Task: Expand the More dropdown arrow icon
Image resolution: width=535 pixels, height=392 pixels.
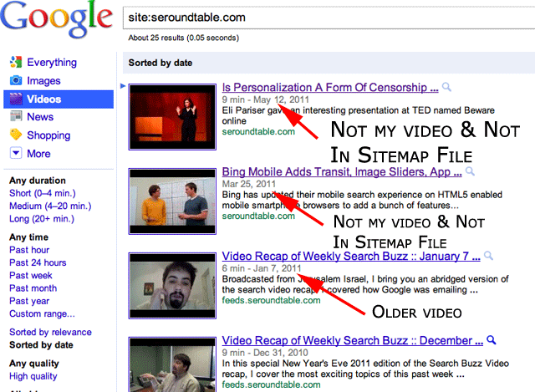Action: pyautogui.click(x=16, y=153)
